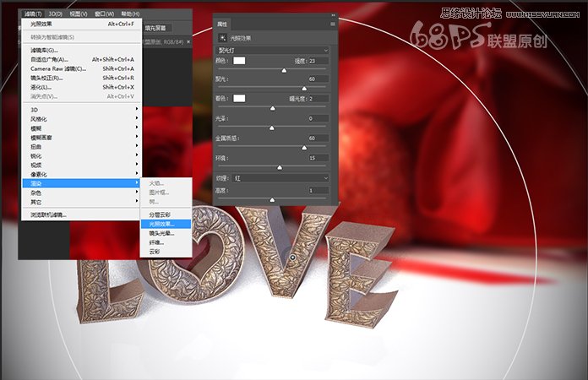Select the highlighted 渲染 render submenu
The width and height of the screenshot is (588, 380).
click(82, 183)
